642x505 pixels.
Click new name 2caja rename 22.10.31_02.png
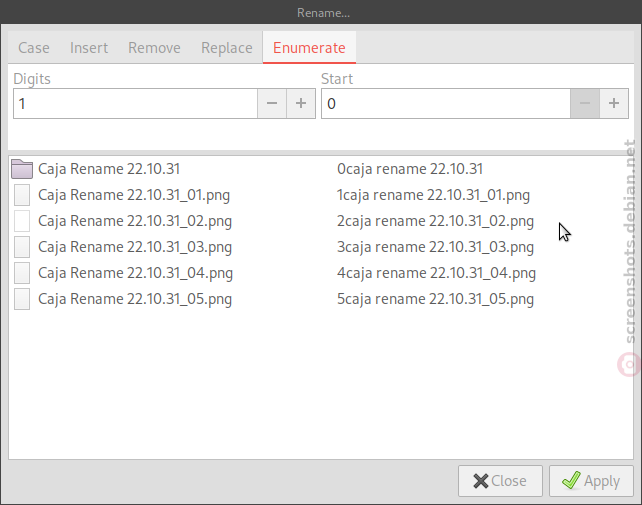pyautogui.click(x=435, y=221)
